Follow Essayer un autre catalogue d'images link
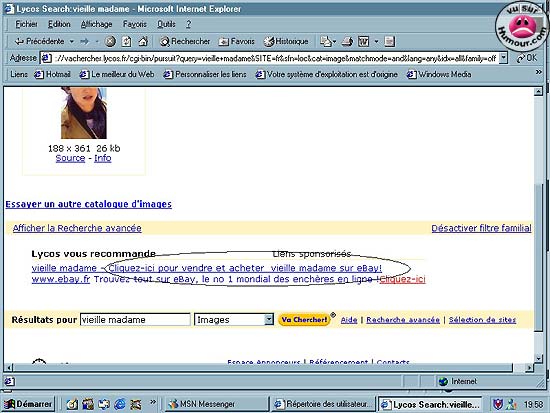Image resolution: width=550 pixels, height=413 pixels. [88, 204]
